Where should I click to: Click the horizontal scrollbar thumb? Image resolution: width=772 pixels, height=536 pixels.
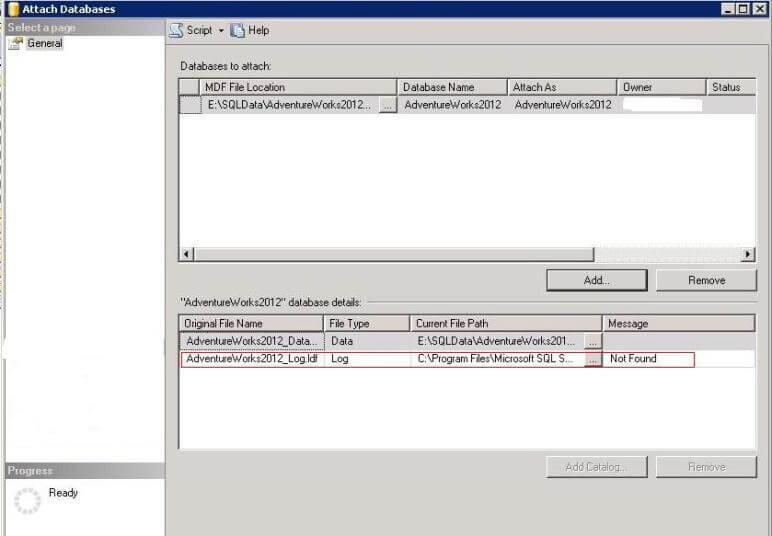pyautogui.click(x=394, y=254)
